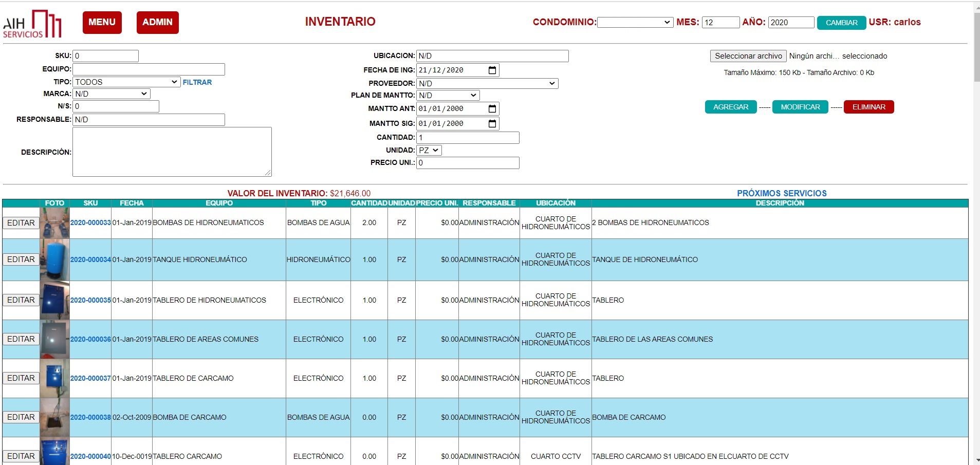The image size is (980, 465).
Task: Open the PRÓXIMOS SERVICIOS link
Action: [x=782, y=193]
